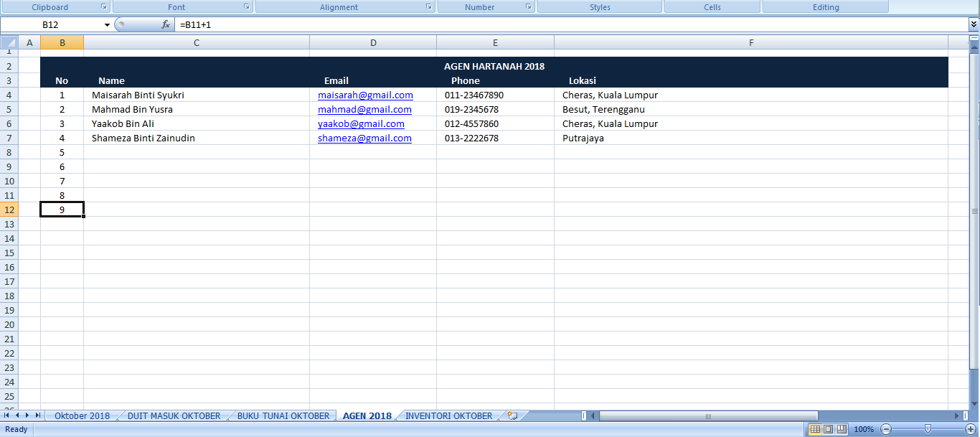Screen dimensions: 980x437
Task: Open Number dialog launcher
Action: pos(529,6)
